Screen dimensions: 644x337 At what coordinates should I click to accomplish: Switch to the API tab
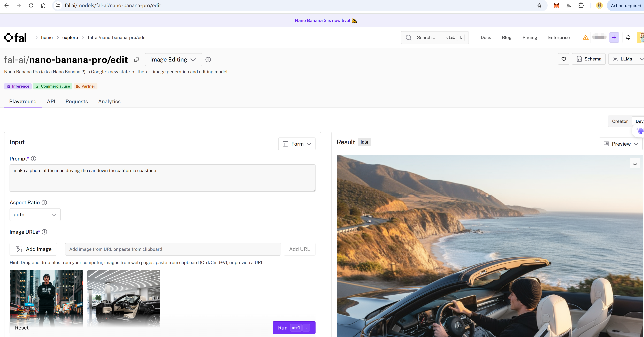[x=51, y=102]
